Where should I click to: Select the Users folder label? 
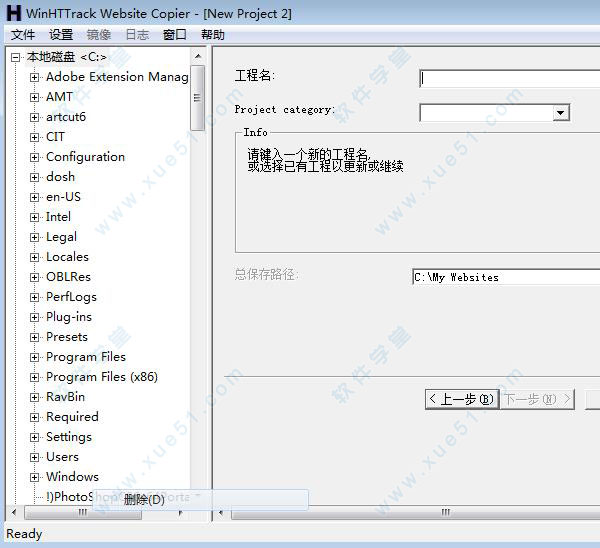pos(62,457)
